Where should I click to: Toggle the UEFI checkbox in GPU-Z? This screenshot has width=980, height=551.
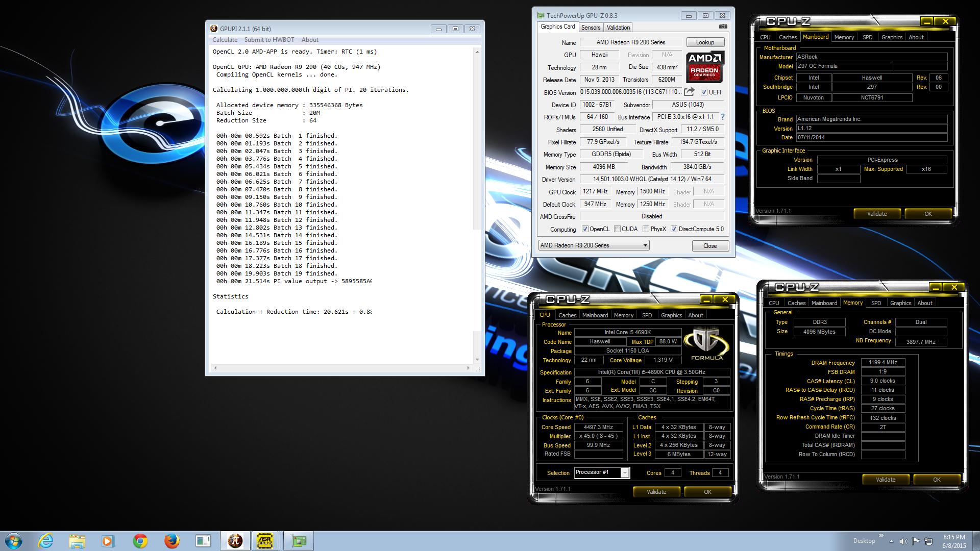[704, 92]
